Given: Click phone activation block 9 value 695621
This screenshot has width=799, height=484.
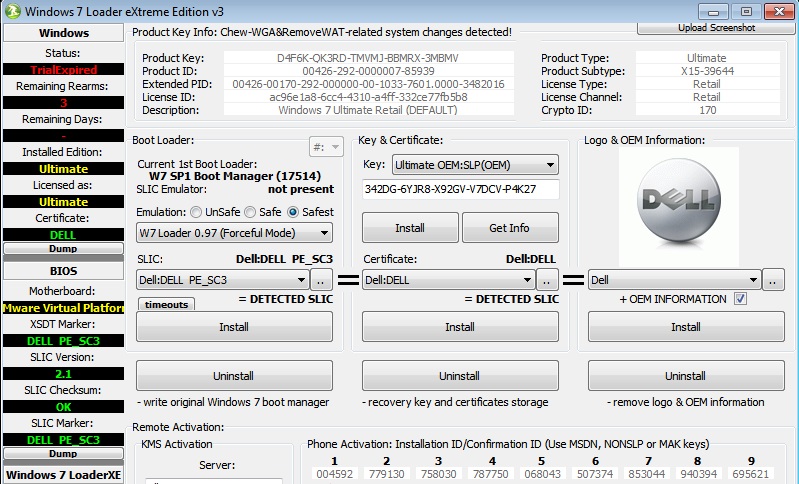Looking at the screenshot, I should coord(751,474).
